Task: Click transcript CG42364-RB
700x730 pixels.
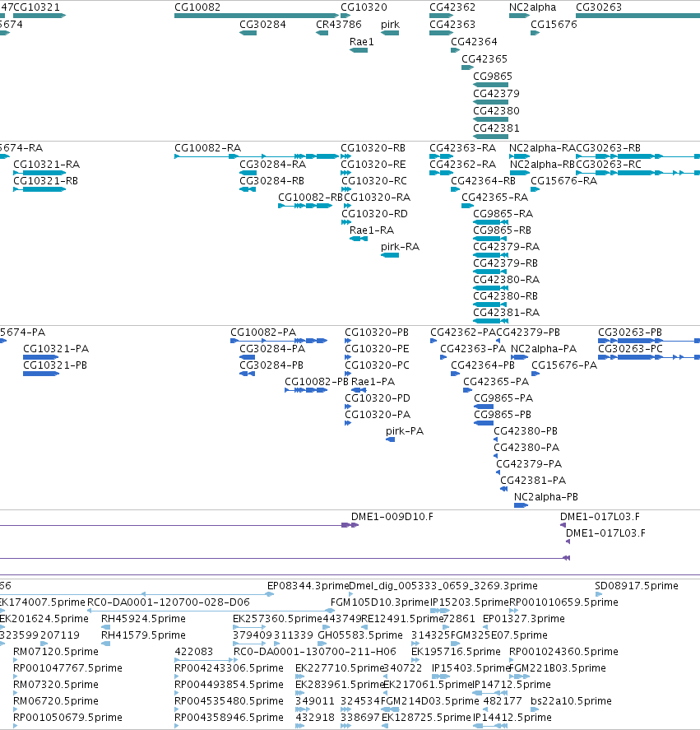Action: 455,189
